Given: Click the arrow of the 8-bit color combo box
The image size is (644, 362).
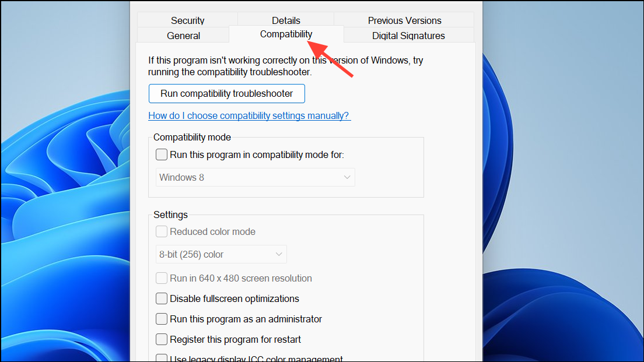Looking at the screenshot, I should [279, 255].
